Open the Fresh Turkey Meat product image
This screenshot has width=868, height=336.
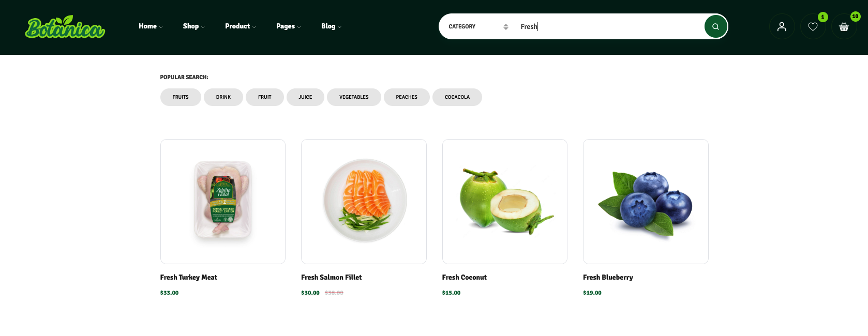[223, 202]
